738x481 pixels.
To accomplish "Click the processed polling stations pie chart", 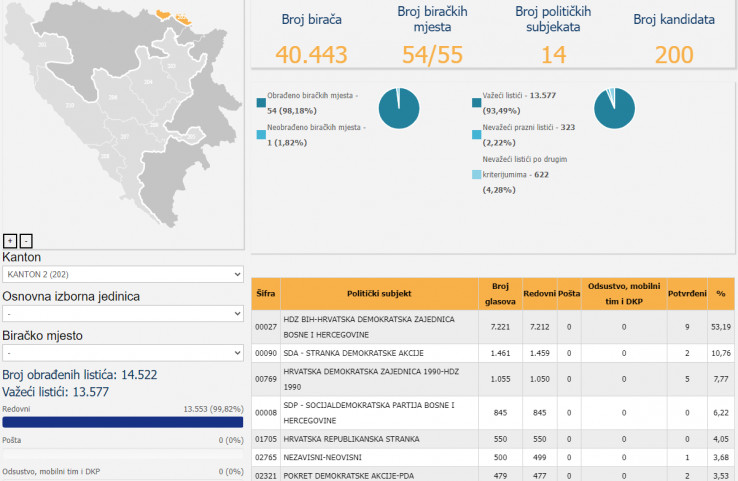I will [x=399, y=108].
